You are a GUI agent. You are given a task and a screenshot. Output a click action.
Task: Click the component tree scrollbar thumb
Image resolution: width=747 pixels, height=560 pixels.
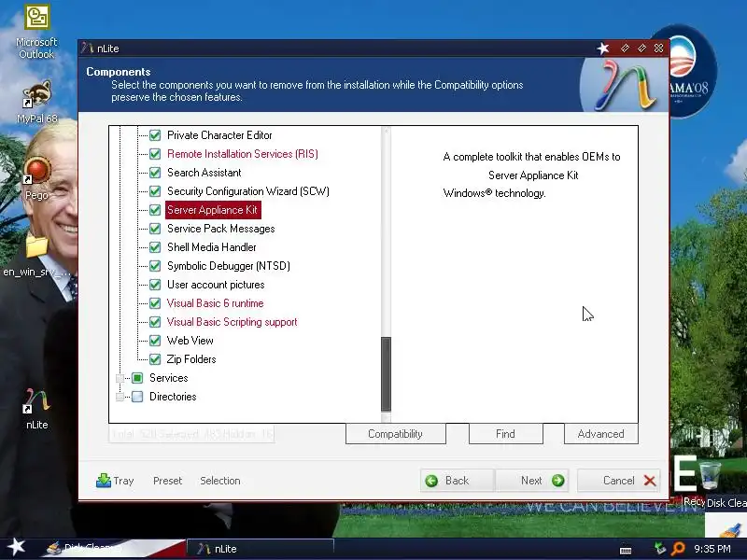click(x=386, y=373)
